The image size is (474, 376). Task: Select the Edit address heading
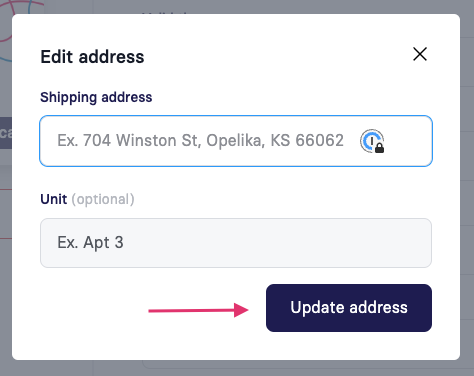click(92, 57)
